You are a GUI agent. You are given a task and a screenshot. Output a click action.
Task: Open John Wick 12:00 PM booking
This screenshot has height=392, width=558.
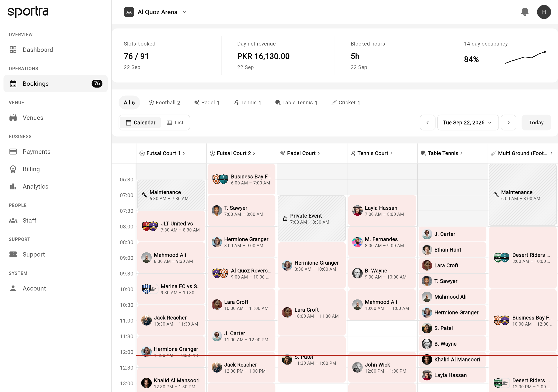[382, 367]
